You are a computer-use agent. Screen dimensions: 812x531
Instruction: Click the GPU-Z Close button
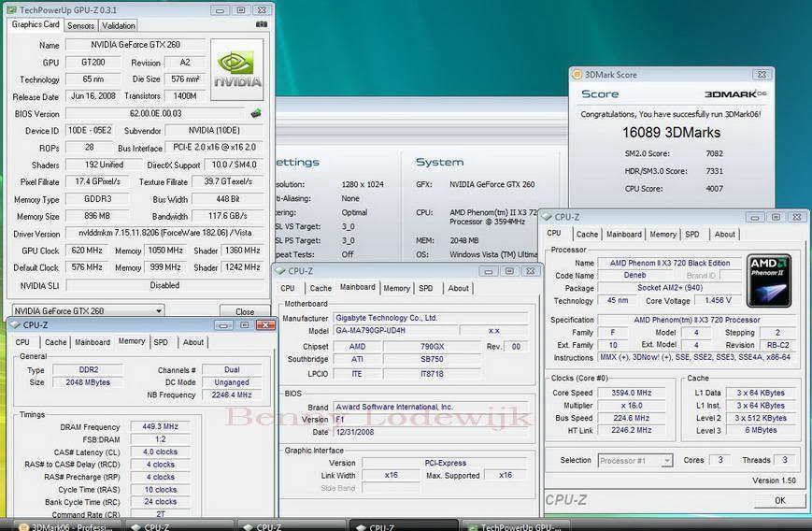coord(245,311)
